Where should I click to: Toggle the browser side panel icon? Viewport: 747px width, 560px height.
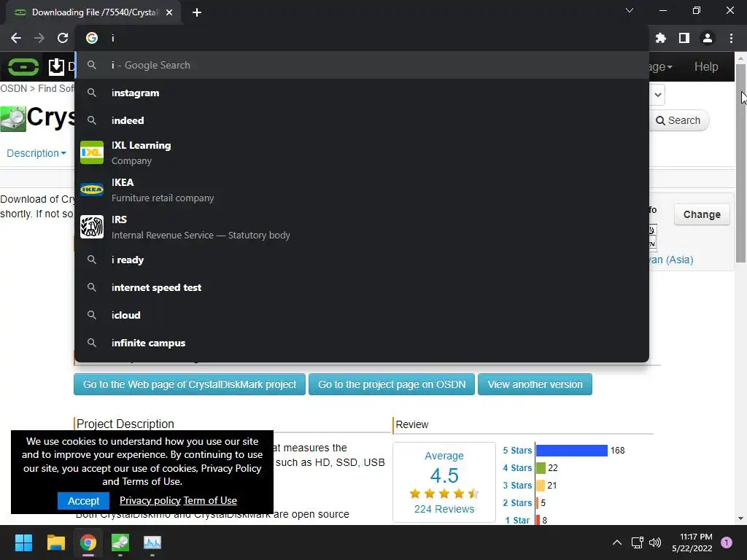click(684, 38)
